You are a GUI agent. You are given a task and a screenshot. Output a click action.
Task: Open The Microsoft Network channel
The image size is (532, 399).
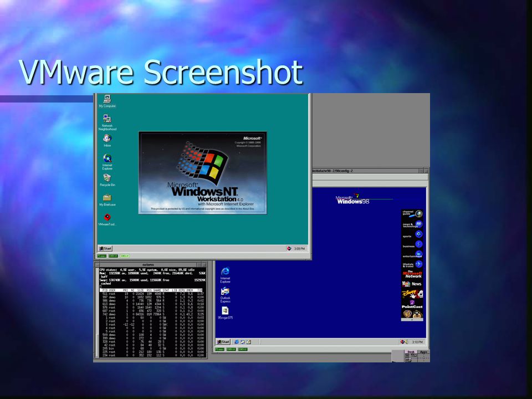(x=412, y=274)
